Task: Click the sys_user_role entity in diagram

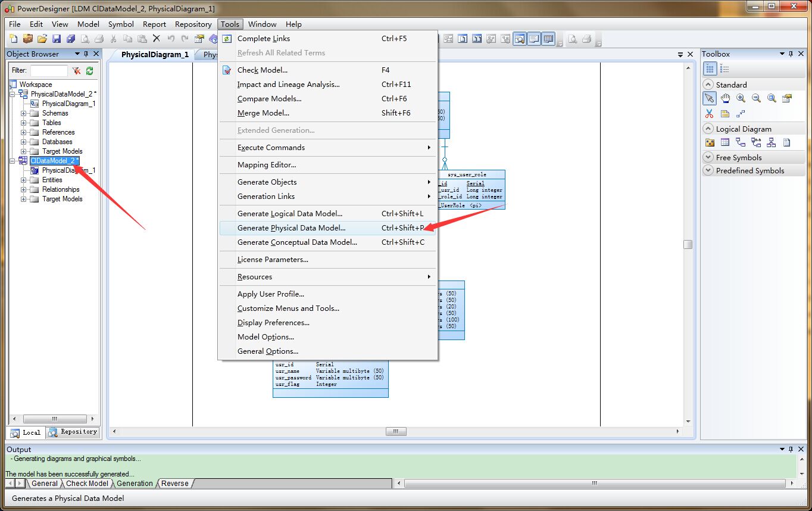Action: [470, 189]
